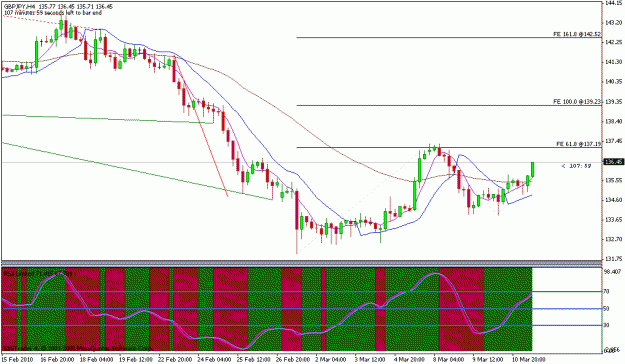Screen dimensions: 625x364
Task: Click the indicator level 50 label
Action: (606, 309)
